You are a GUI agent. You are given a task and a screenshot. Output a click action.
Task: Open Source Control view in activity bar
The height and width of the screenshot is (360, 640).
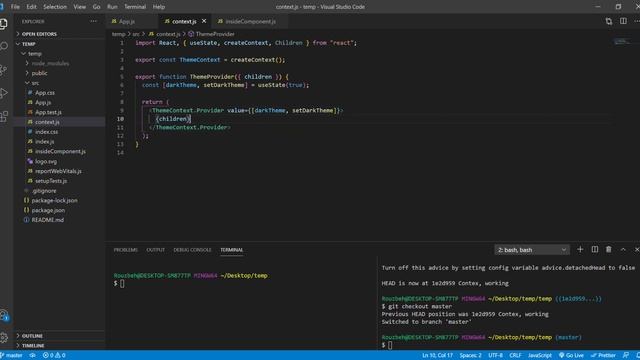[x=4, y=70]
